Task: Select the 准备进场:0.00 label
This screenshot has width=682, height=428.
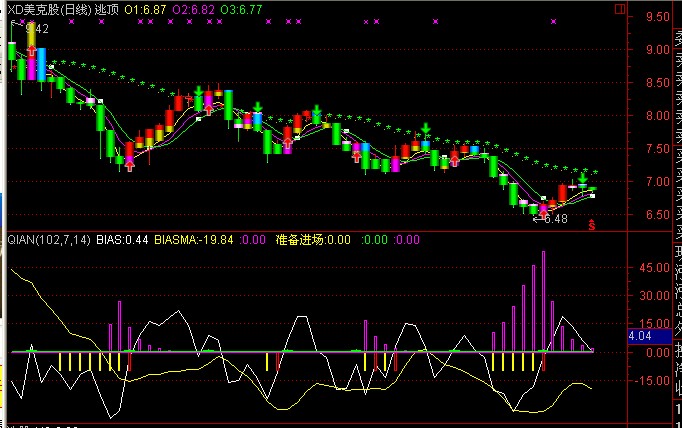Action: 313,240
